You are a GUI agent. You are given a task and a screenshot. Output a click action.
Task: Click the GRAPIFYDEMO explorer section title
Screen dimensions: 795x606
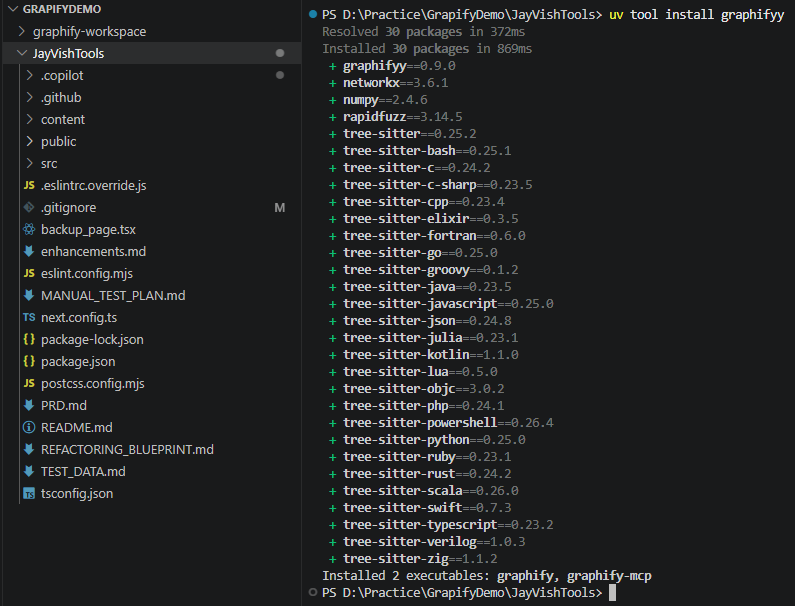[62, 9]
